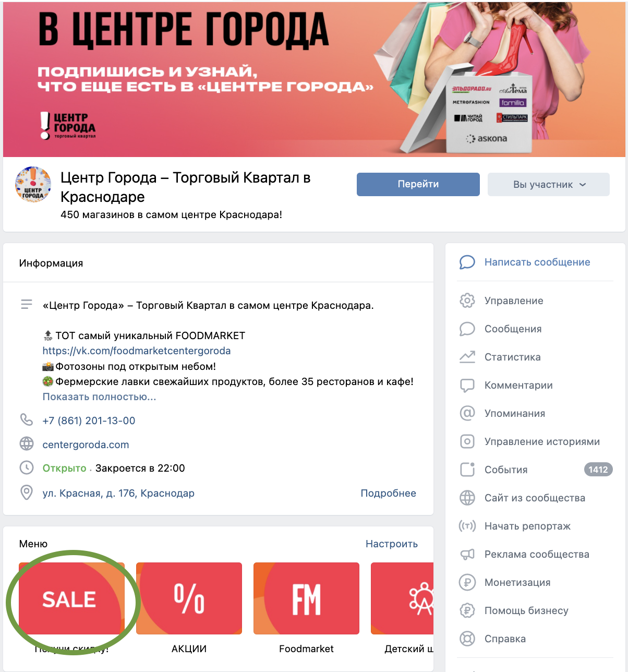Open Статистика chart icon in sidebar

[467, 357]
